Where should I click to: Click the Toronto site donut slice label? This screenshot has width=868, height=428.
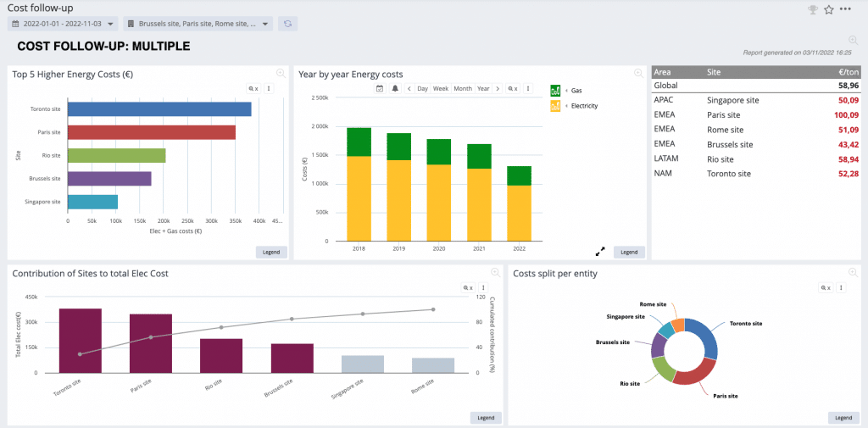[x=746, y=324]
